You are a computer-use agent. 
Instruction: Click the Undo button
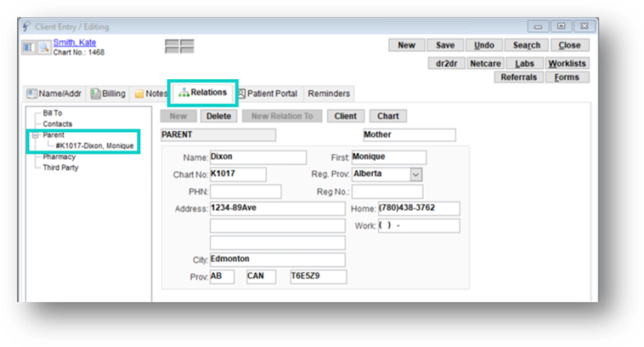[x=483, y=45]
